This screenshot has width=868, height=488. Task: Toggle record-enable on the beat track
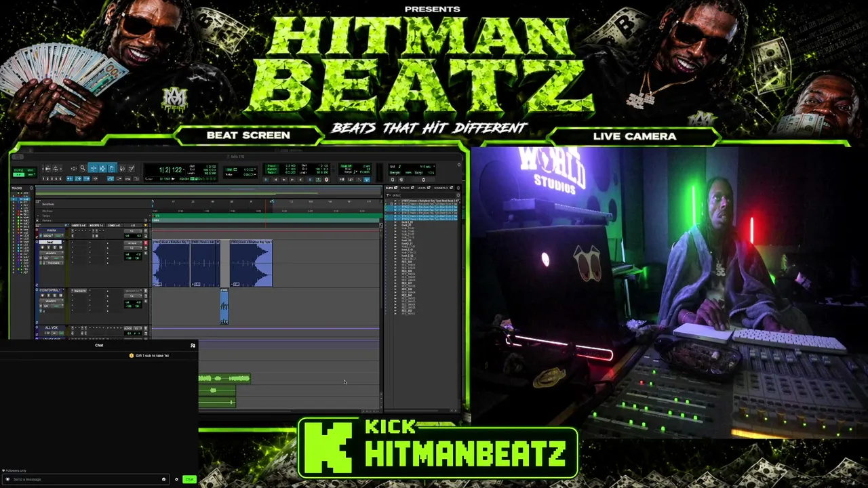(42, 247)
